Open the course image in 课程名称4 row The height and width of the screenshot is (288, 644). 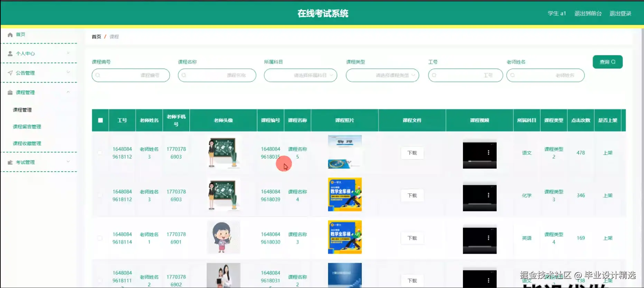(x=345, y=194)
